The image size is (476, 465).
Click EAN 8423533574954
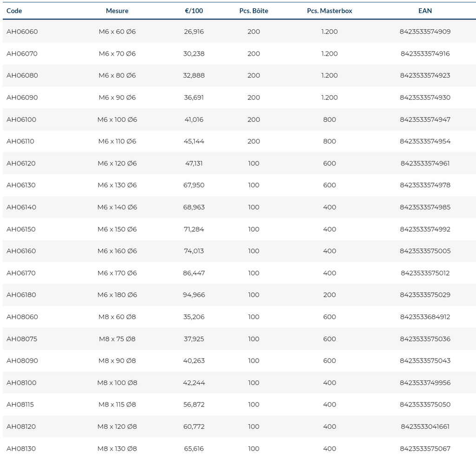click(425, 141)
